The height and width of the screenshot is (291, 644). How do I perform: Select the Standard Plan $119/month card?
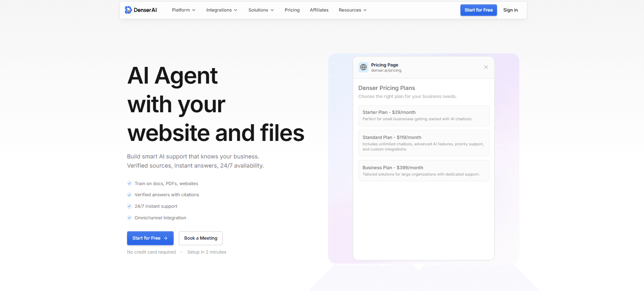pyautogui.click(x=424, y=143)
